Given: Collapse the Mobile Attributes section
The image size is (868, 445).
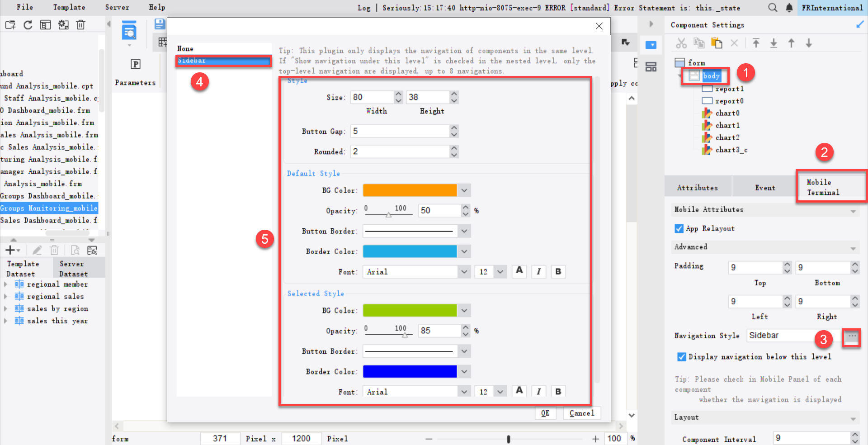Looking at the screenshot, I should click(x=853, y=211).
